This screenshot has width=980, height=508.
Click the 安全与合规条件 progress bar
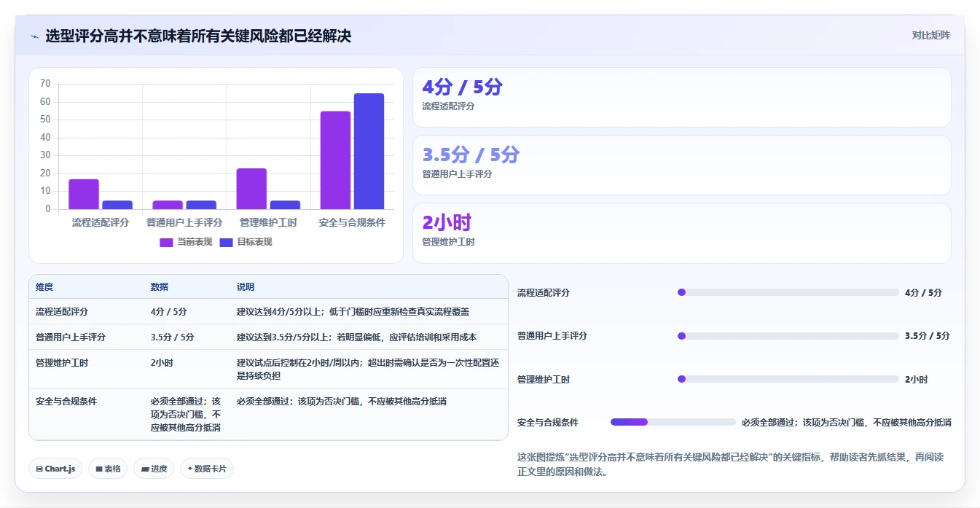[673, 422]
